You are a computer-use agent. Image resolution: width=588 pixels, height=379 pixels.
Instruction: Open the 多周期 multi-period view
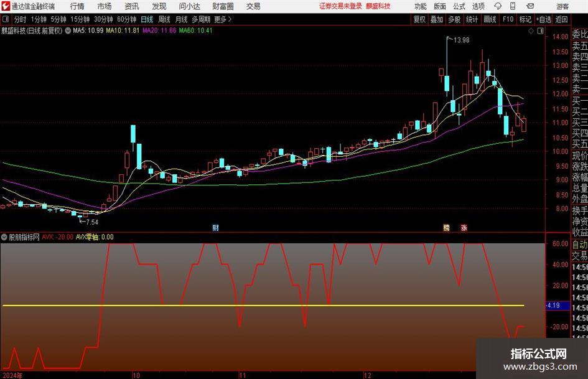(x=201, y=19)
